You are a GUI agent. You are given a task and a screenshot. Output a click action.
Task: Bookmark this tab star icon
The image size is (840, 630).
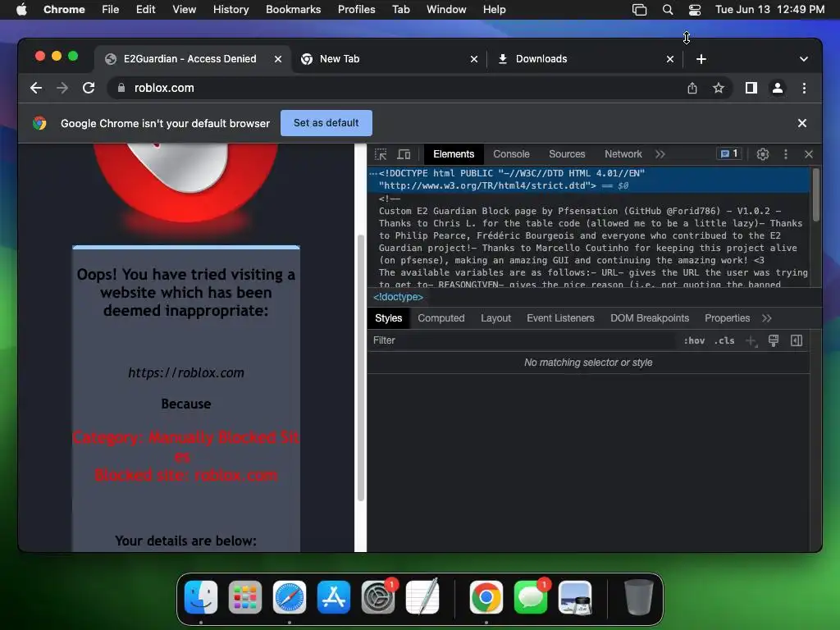[719, 88]
